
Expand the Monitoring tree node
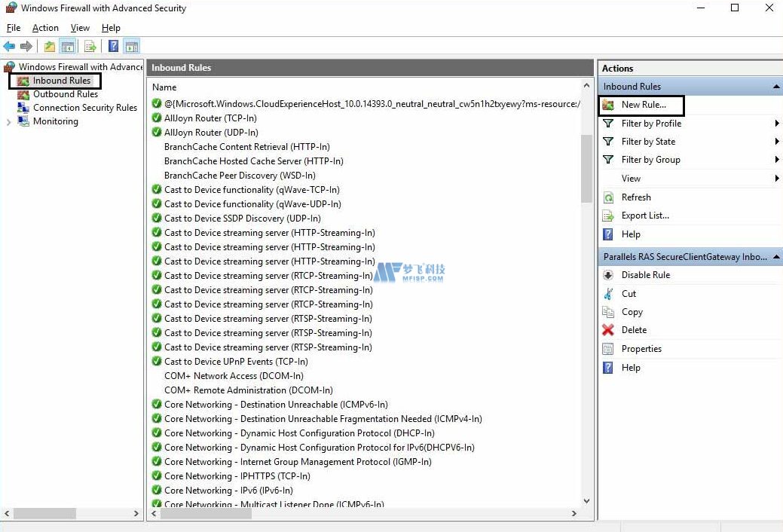(9, 122)
